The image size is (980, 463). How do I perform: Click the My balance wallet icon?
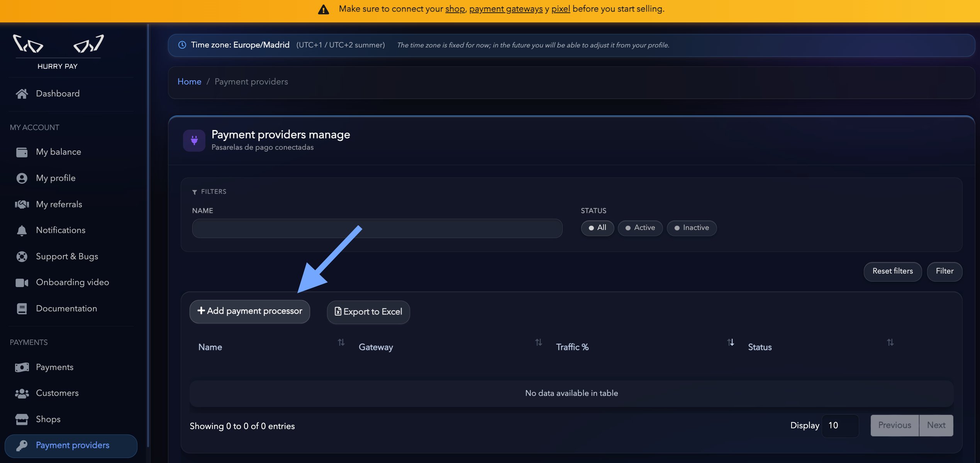pyautogui.click(x=22, y=152)
